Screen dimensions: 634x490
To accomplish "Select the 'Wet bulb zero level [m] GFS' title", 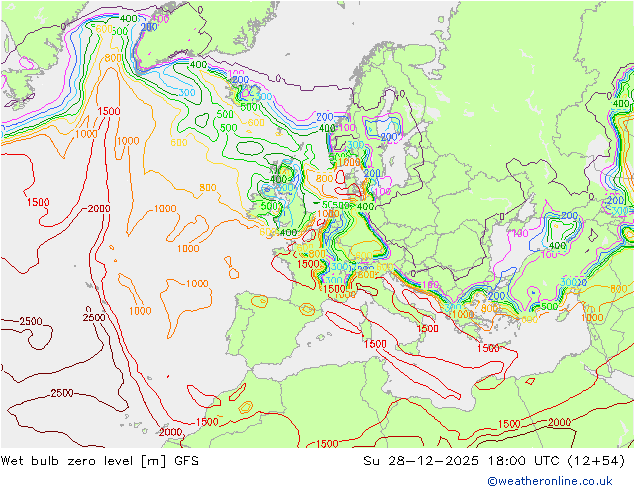I will click(x=100, y=461).
